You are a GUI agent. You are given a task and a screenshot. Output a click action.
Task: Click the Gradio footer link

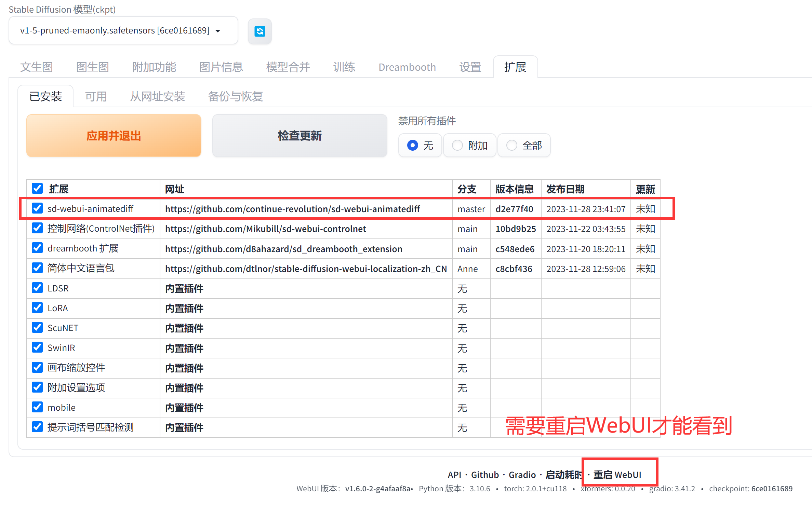click(522, 475)
